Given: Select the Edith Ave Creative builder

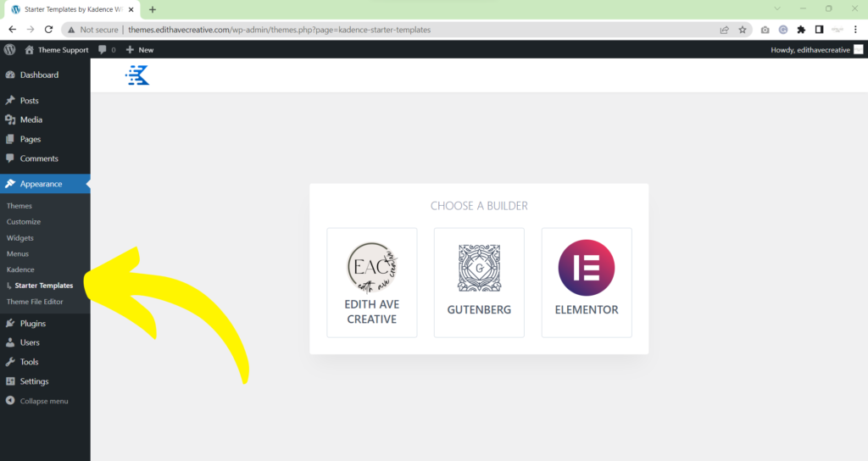Looking at the screenshot, I should coord(371,282).
